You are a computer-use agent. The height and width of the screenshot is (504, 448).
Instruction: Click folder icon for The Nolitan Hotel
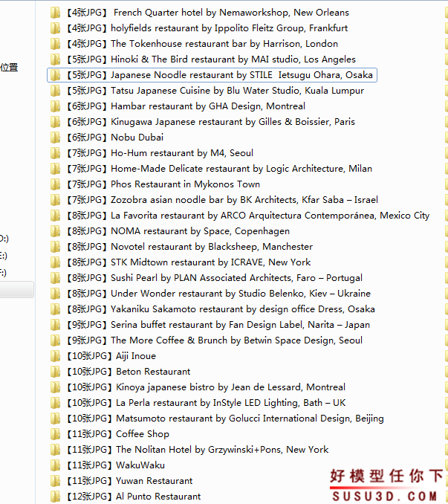click(x=55, y=450)
